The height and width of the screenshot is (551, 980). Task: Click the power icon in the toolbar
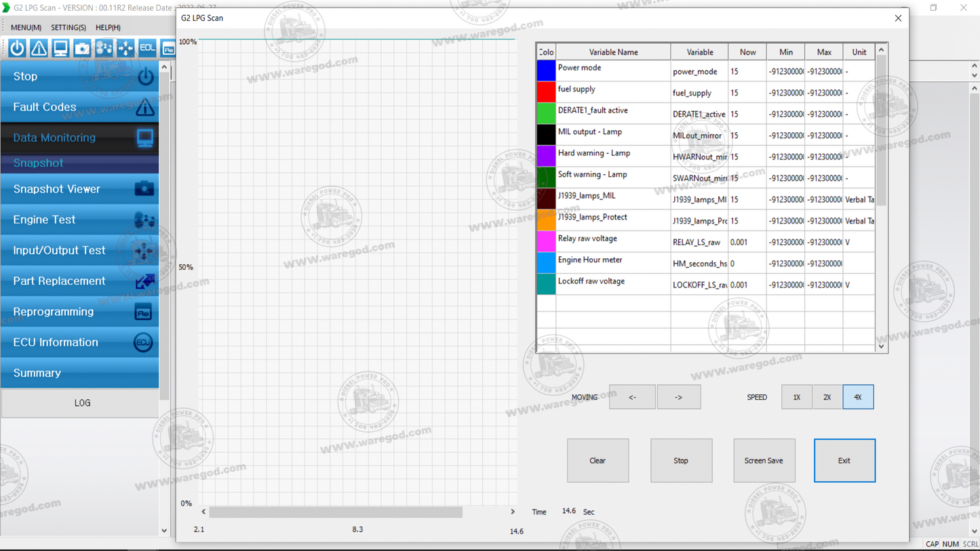tap(17, 48)
